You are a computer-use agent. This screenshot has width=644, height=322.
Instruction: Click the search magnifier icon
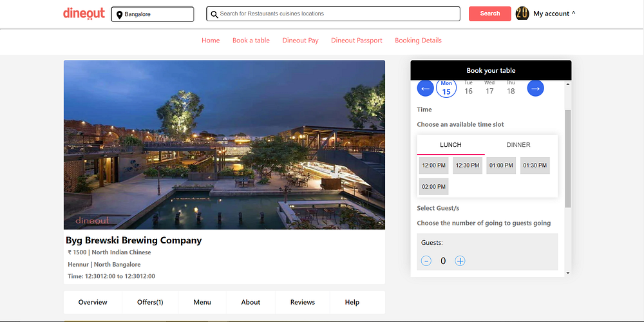pos(214,14)
